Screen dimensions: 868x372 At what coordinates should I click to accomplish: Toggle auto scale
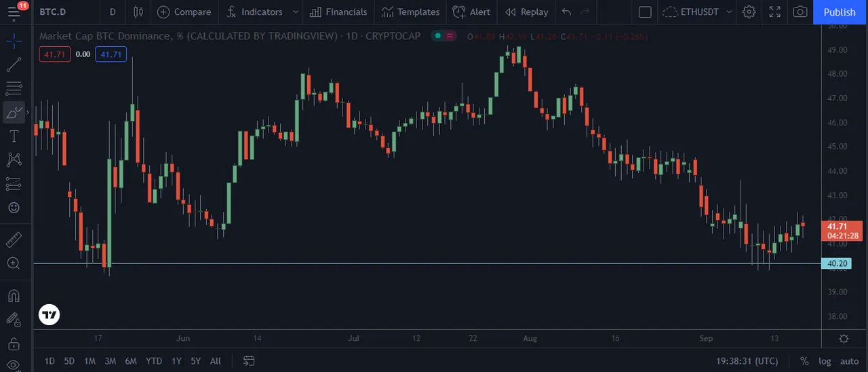[849, 361]
